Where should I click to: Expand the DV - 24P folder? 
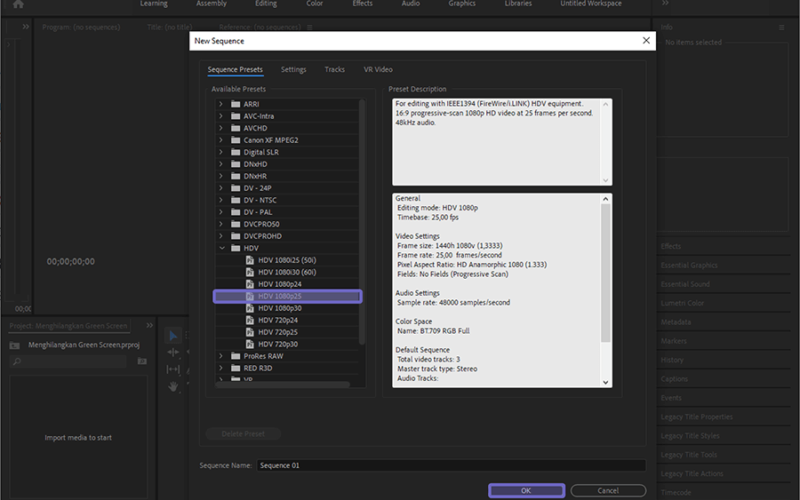point(221,188)
